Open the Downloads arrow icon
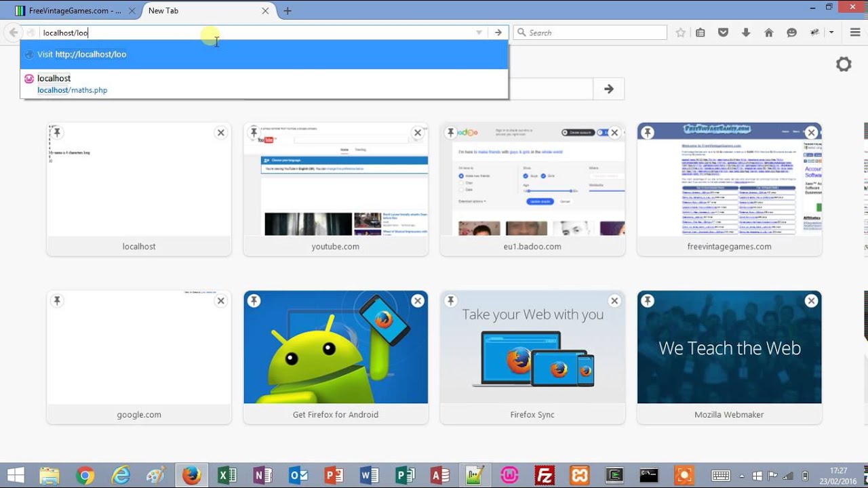Viewport: 868px width, 488px height. pyautogui.click(x=746, y=33)
